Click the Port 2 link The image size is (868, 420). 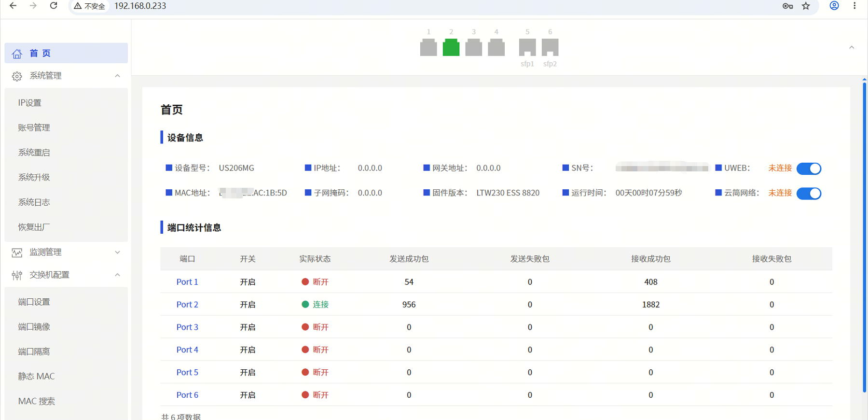pyautogui.click(x=187, y=305)
